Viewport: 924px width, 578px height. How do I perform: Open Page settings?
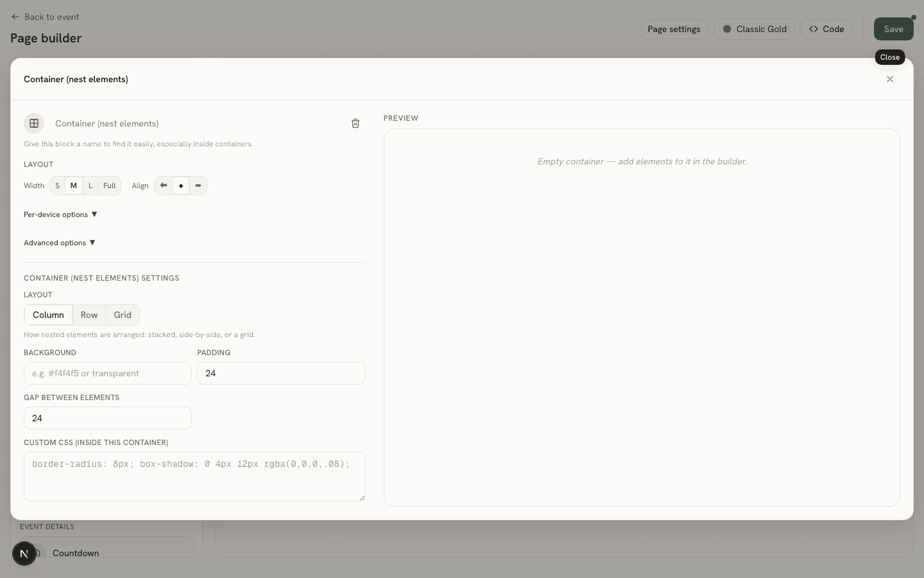pos(674,29)
